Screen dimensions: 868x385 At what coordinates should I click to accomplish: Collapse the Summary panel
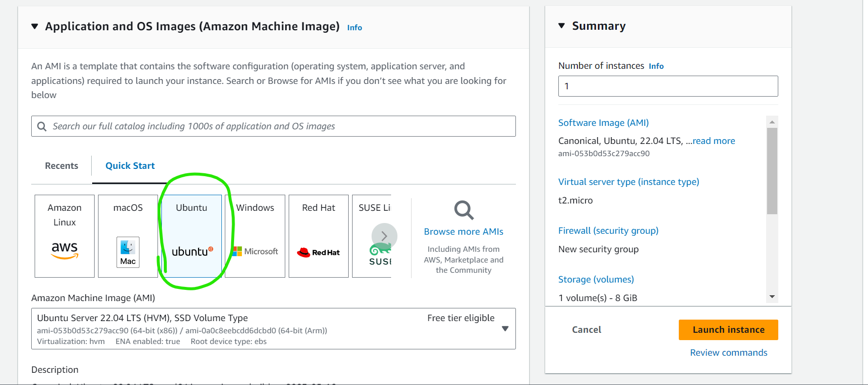point(562,26)
